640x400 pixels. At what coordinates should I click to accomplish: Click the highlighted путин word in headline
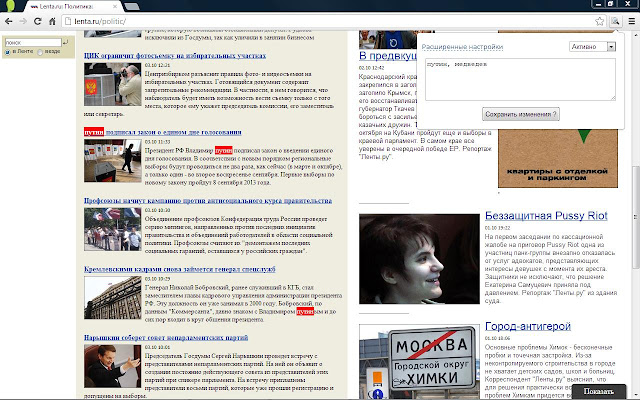pyautogui.click(x=94, y=132)
